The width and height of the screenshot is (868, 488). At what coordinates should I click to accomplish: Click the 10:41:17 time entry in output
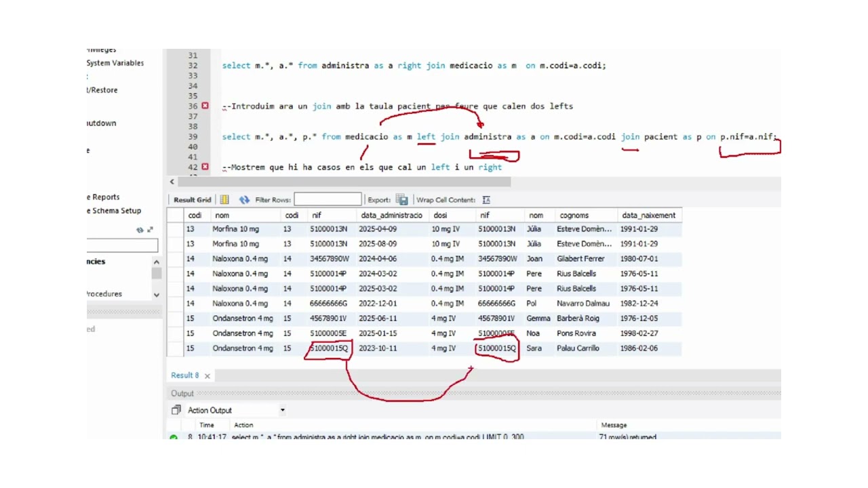(x=212, y=437)
